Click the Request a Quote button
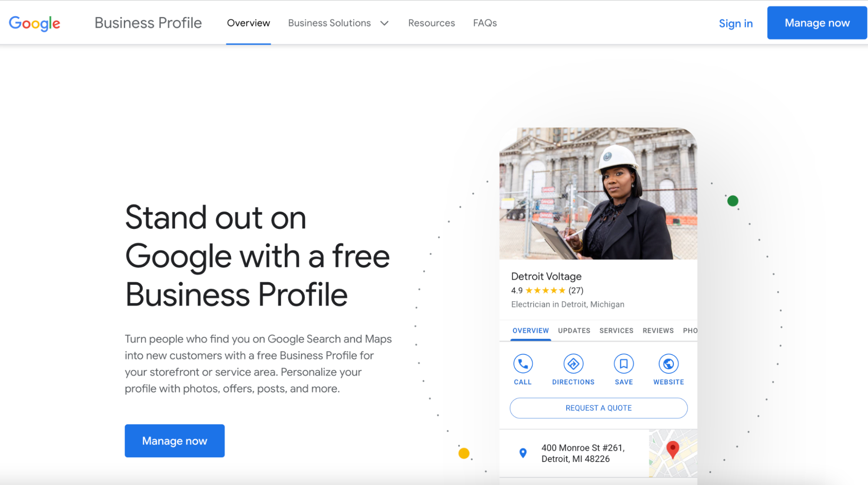 coord(598,408)
